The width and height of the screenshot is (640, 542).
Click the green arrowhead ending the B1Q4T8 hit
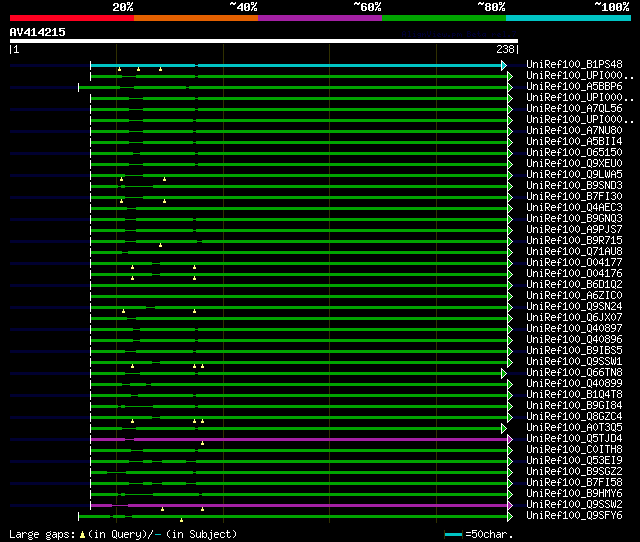[510, 395]
